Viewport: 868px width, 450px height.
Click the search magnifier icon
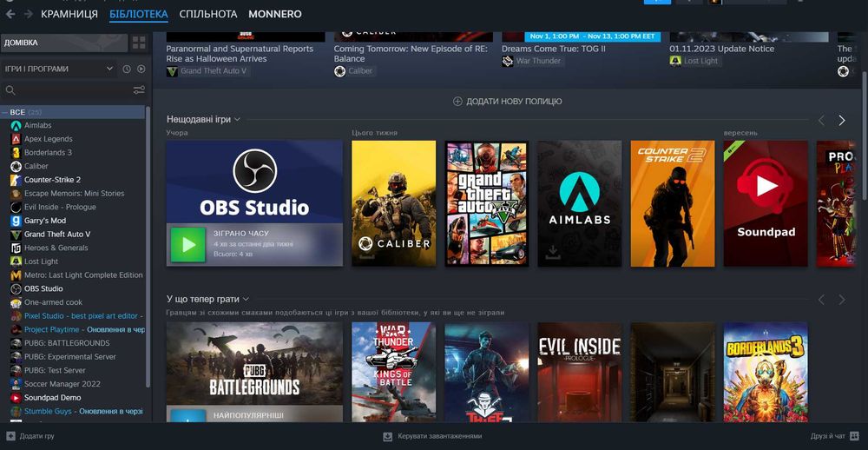(x=10, y=89)
